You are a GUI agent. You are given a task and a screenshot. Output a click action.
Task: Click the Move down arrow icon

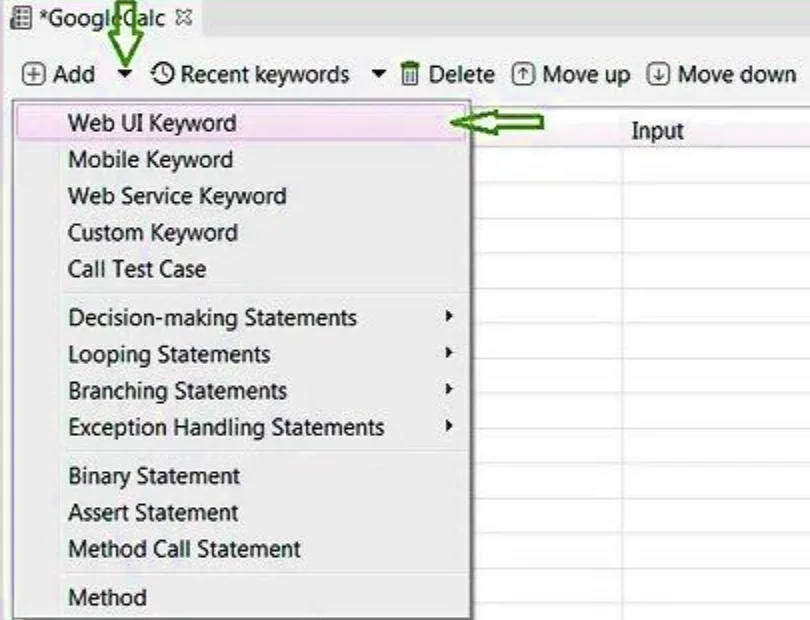658,75
